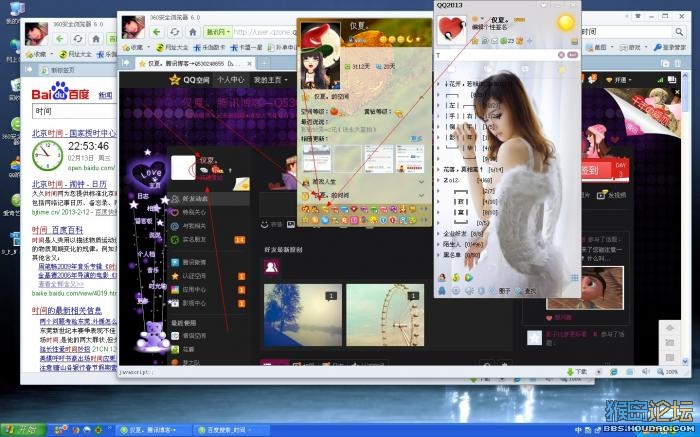700x437 pixels.
Task: Click 日志 on the purple swing navigation
Action: pos(143,196)
